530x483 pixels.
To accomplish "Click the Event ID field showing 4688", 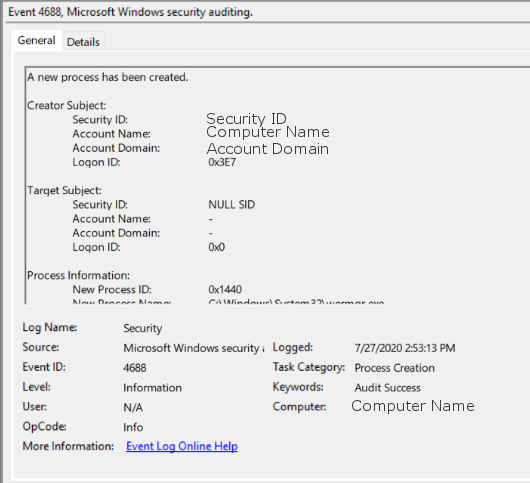I will point(135,368).
